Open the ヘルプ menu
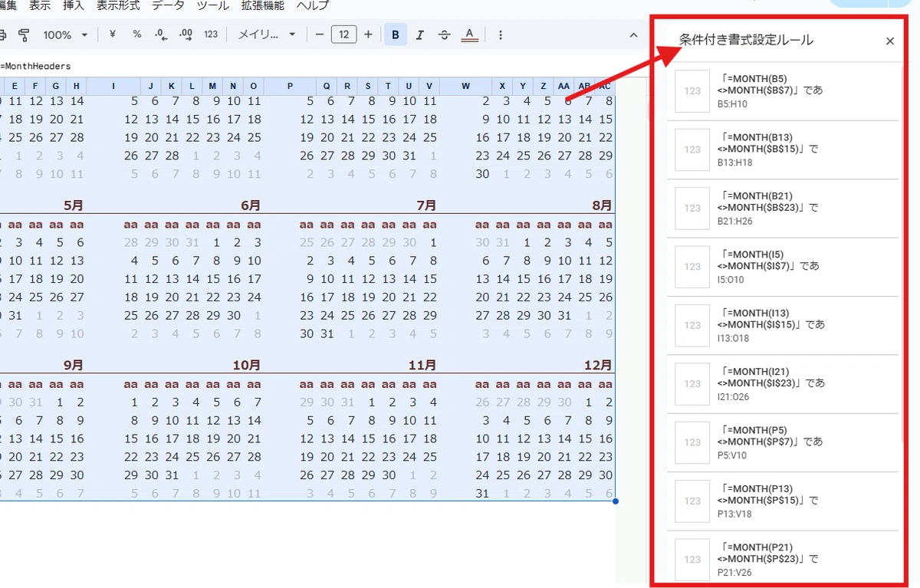The height and width of the screenshot is (588, 920). [313, 5]
